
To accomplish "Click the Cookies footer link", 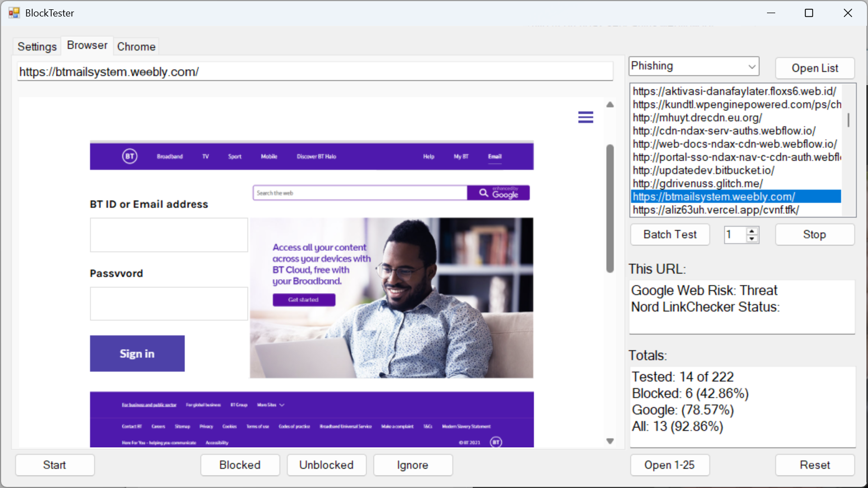I will 229,427.
